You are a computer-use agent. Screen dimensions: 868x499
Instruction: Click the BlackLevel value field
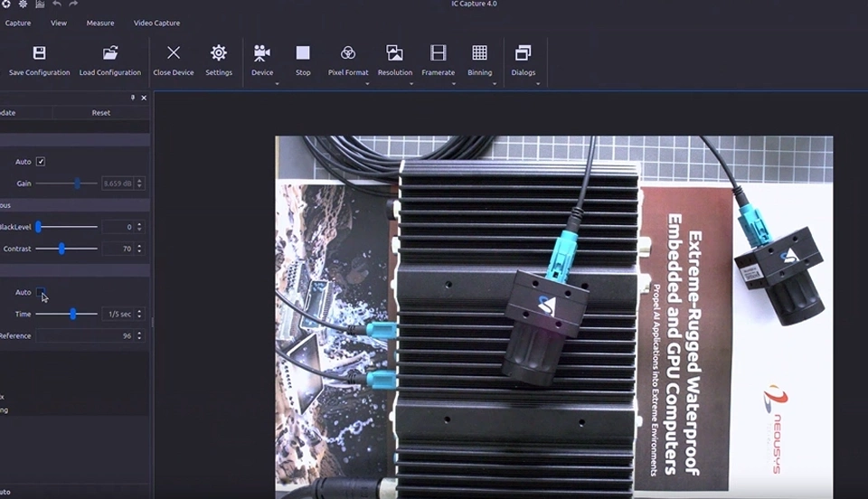coord(118,227)
